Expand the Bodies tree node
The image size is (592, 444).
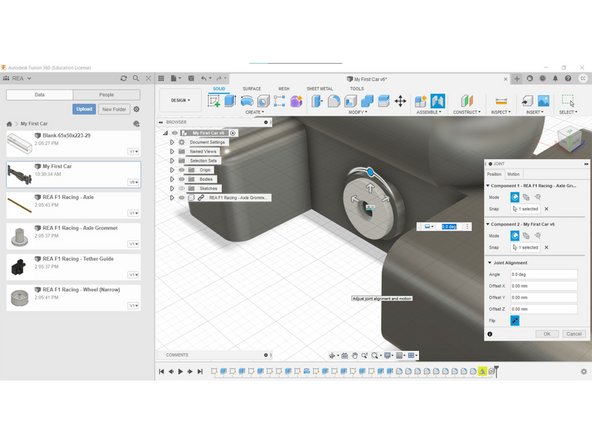point(172,179)
